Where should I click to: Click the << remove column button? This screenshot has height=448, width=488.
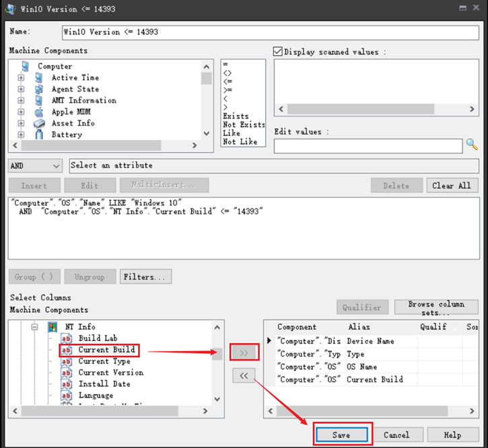tap(244, 375)
